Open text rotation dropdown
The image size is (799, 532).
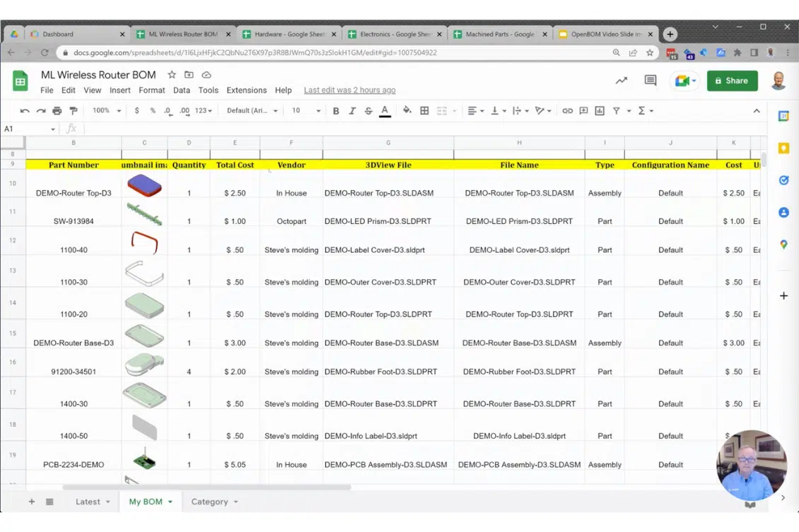click(543, 110)
